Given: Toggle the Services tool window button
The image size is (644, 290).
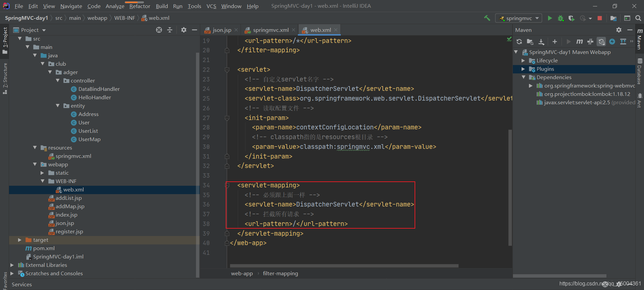Looking at the screenshot, I should 22,284.
